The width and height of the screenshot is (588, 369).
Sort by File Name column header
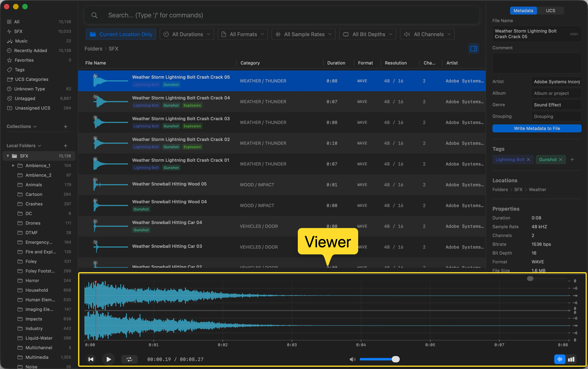coord(96,63)
